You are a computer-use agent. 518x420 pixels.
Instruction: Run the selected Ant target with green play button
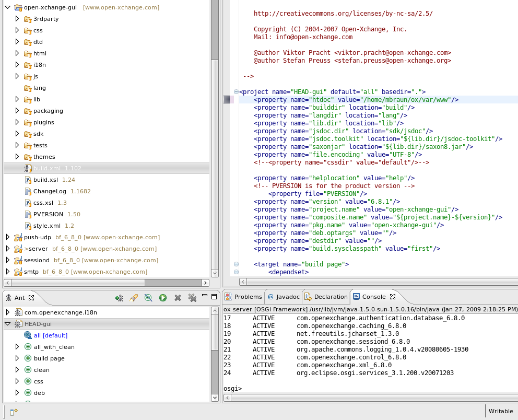coord(163,298)
